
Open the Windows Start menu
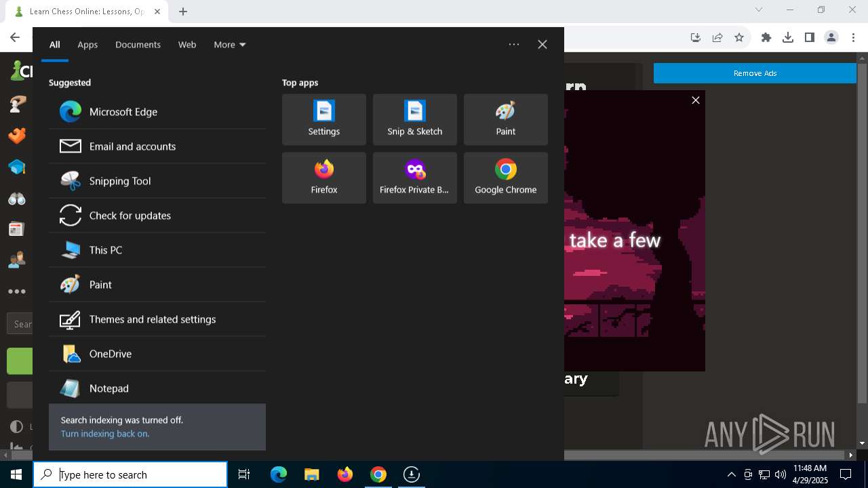[x=16, y=474]
